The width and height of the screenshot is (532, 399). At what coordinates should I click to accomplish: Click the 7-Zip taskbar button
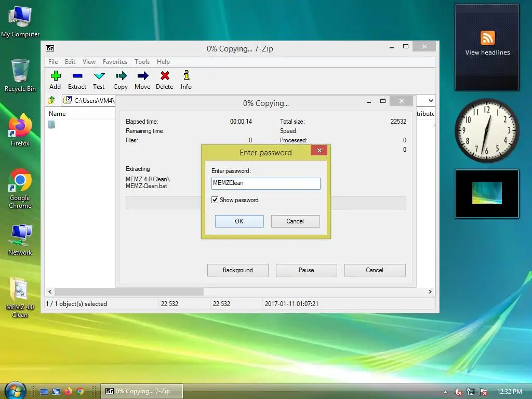point(142,391)
